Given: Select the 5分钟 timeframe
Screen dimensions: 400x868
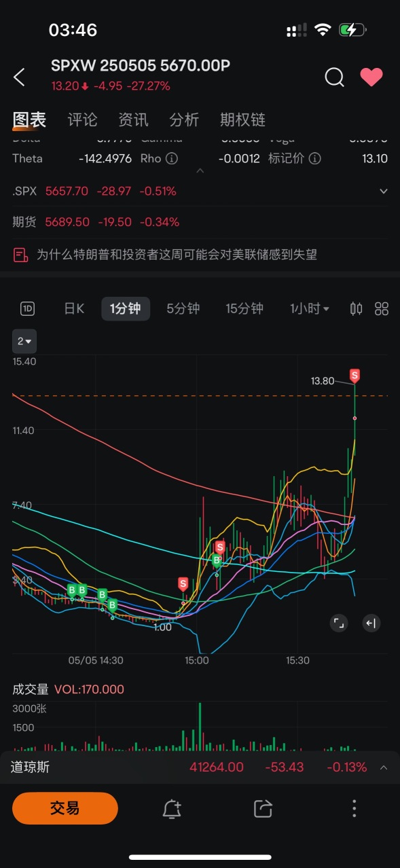Looking at the screenshot, I should pyautogui.click(x=183, y=308).
